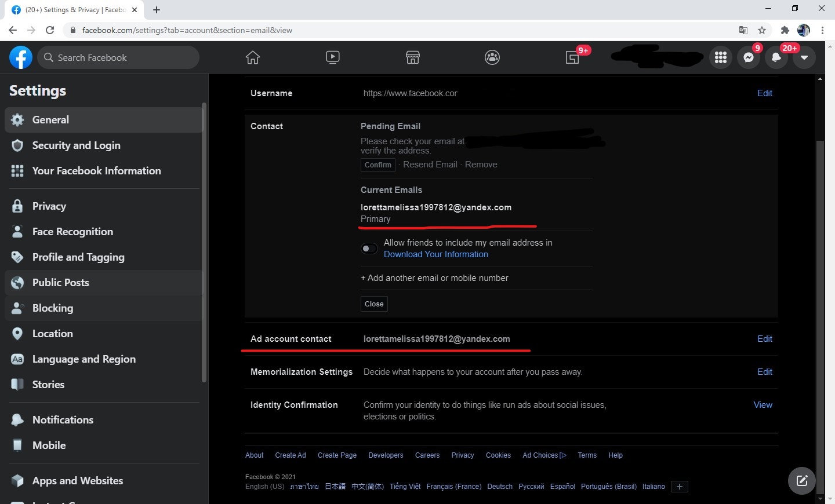The height and width of the screenshot is (504, 835).
Task: Click the Facebook logo icon
Action: [21, 57]
